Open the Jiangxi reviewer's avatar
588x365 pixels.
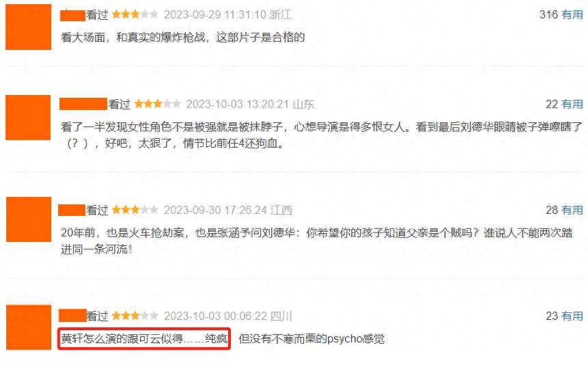point(29,219)
